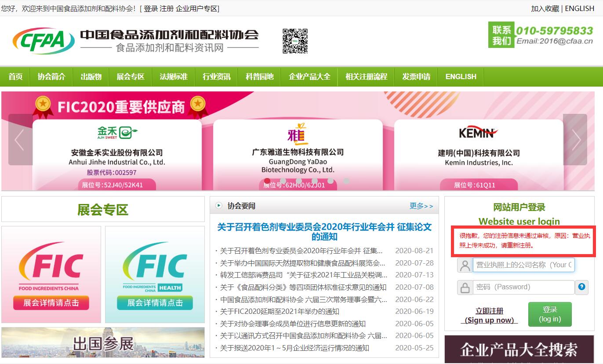Click the 立即注册 (Sign up now) link
The width and height of the screenshot is (603, 364).
coord(490,316)
